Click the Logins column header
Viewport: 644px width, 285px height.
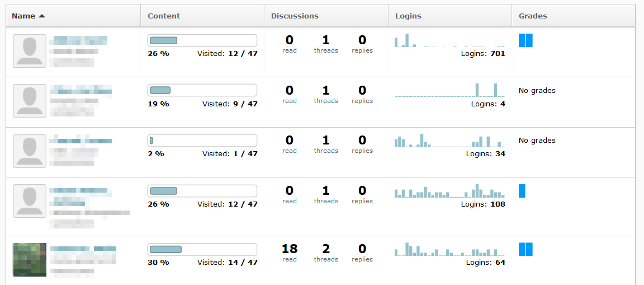(408, 16)
